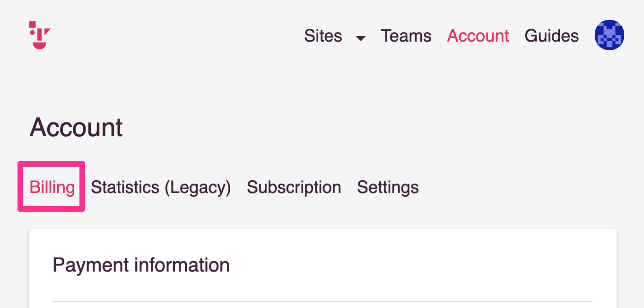
Task: Click the pink highlight border around Billing
Action: coord(51,163)
